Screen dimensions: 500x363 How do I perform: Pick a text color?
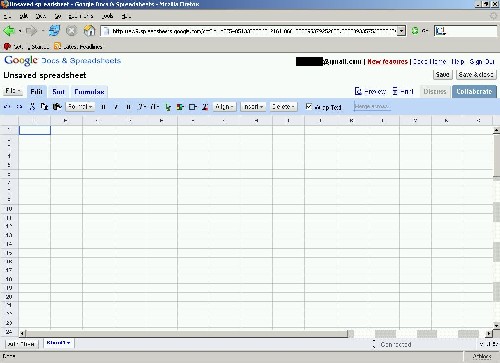168,107
